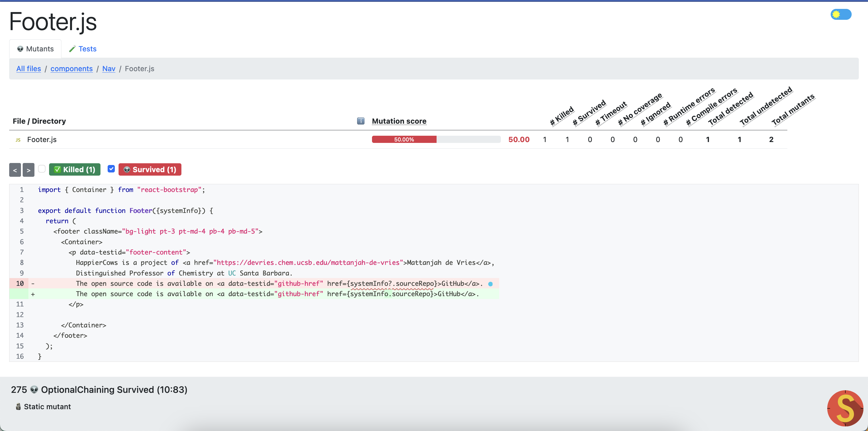Click the JS file icon next to Footer.js
Screen dimensions: 868x431
click(18, 140)
